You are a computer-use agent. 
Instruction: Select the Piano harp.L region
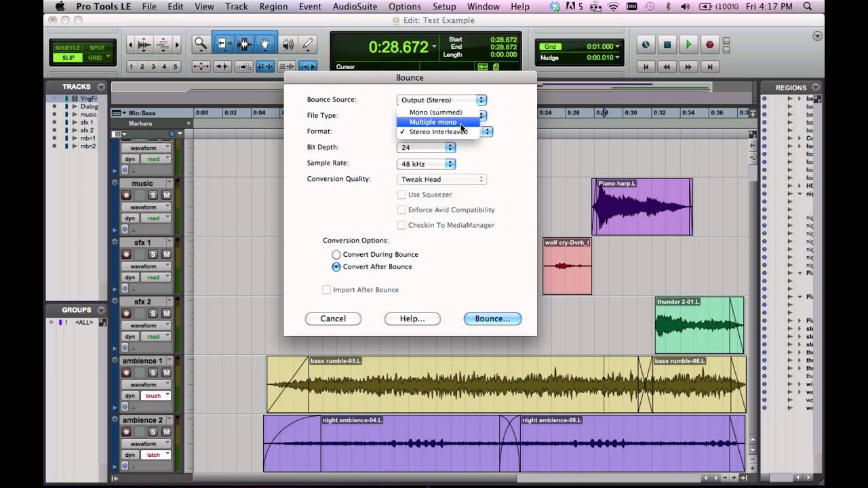pyautogui.click(x=642, y=207)
